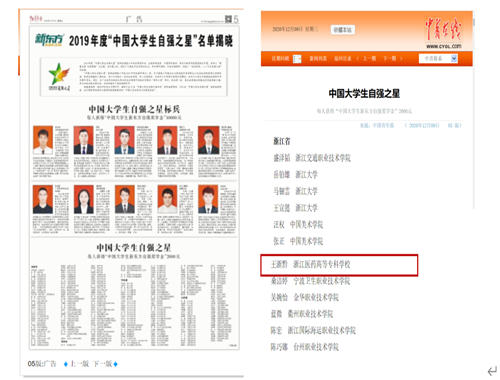Open the 新闻列表 navigation item
The width and height of the screenshot is (500, 380).
point(318,58)
